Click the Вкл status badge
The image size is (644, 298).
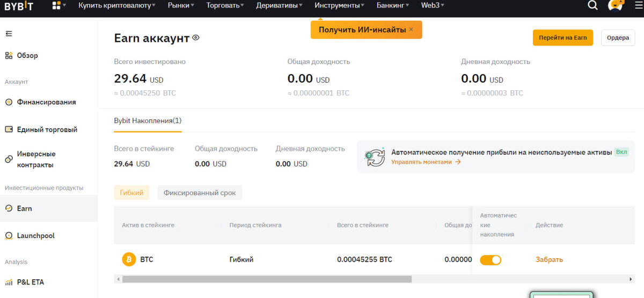621,152
